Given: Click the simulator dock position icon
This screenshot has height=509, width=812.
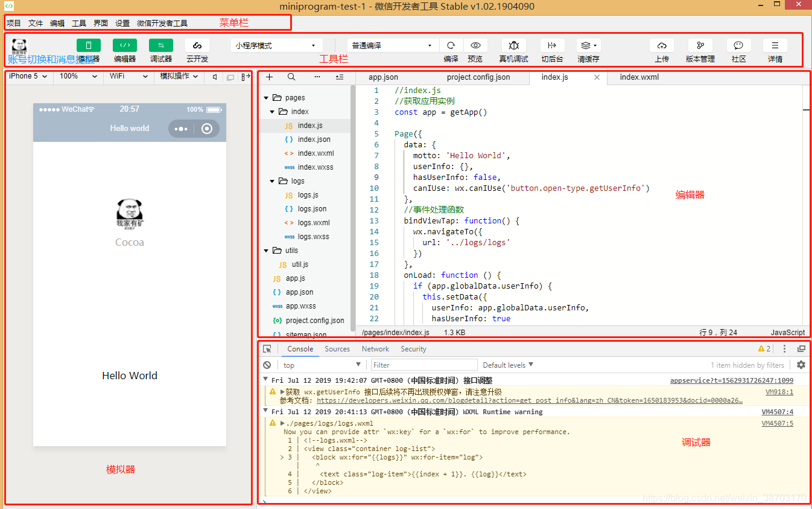Looking at the screenshot, I should [246, 77].
